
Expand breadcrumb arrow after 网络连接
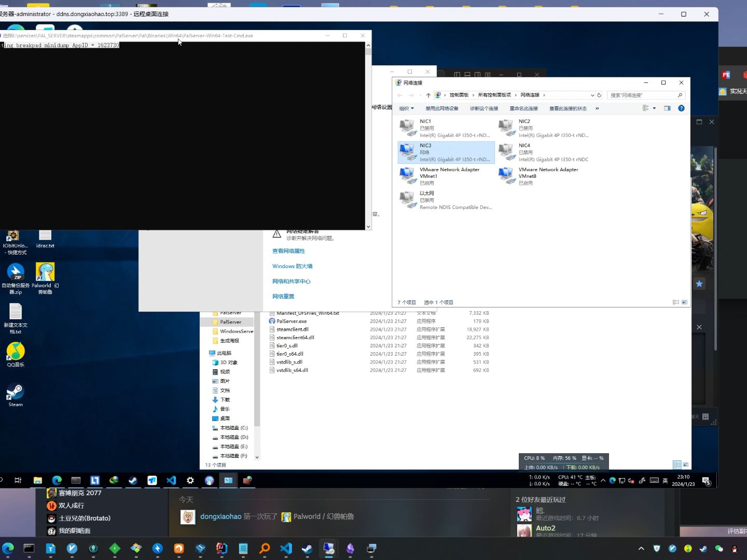(544, 95)
